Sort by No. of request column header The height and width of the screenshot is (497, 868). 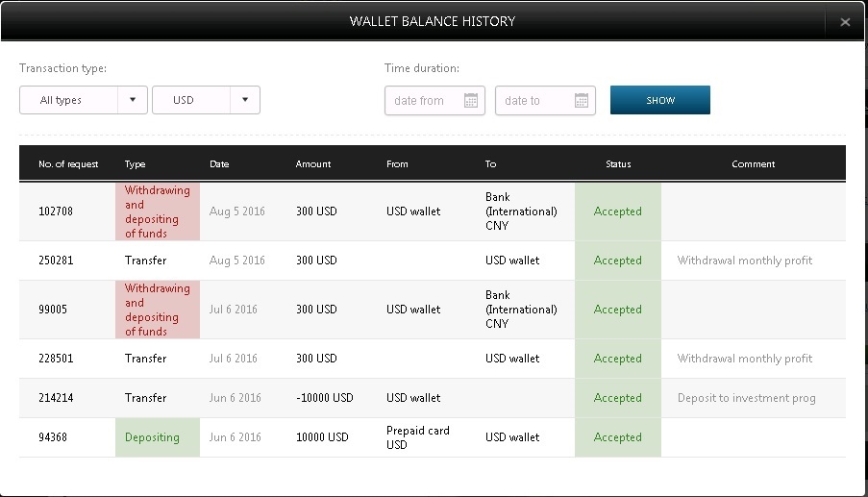[x=68, y=164]
